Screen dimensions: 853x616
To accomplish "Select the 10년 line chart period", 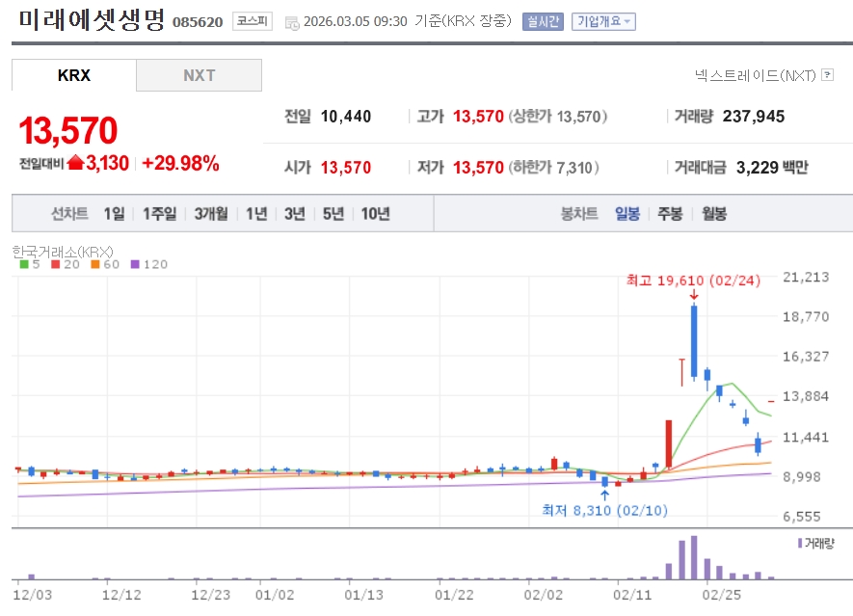I will tap(375, 213).
